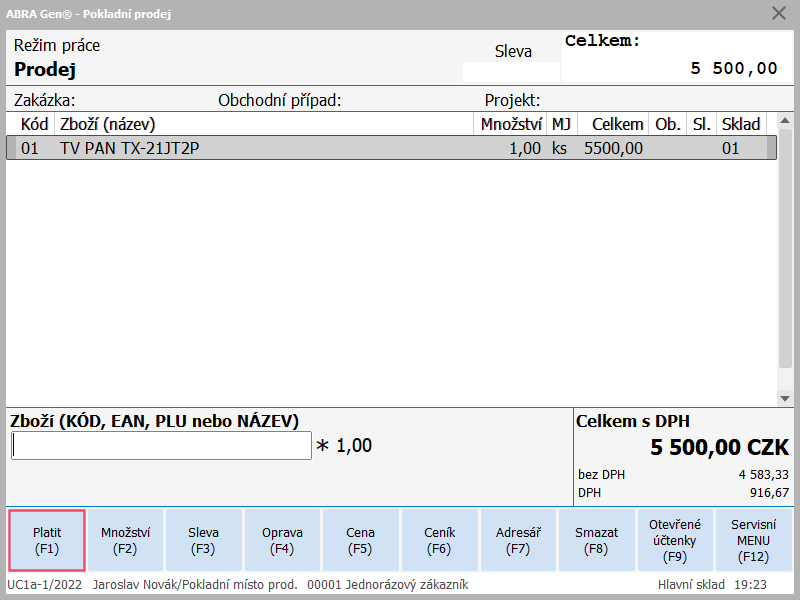Click the Sklad column header
The width and height of the screenshot is (800, 600).
(741, 124)
